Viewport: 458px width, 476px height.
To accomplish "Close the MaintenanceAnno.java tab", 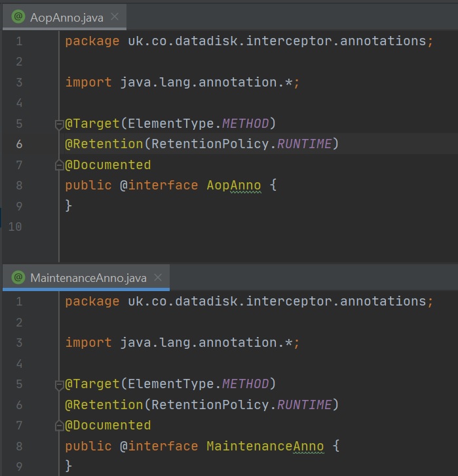I will coord(158,277).
